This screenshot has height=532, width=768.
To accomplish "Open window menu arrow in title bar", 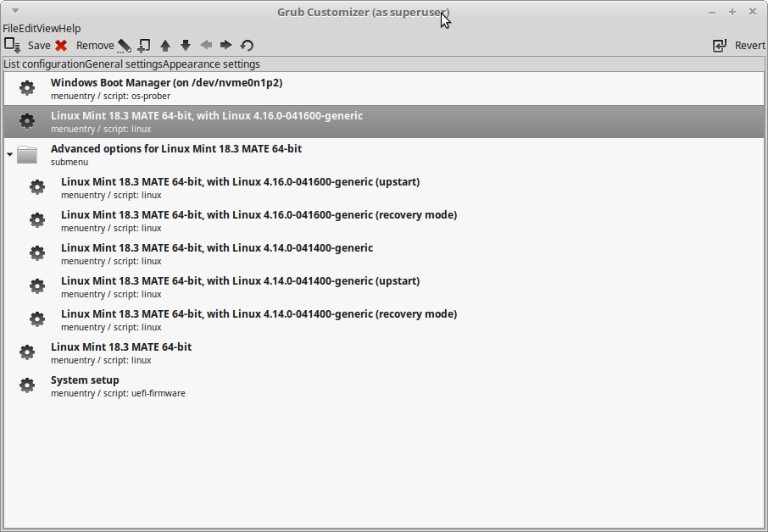I will [x=15, y=11].
